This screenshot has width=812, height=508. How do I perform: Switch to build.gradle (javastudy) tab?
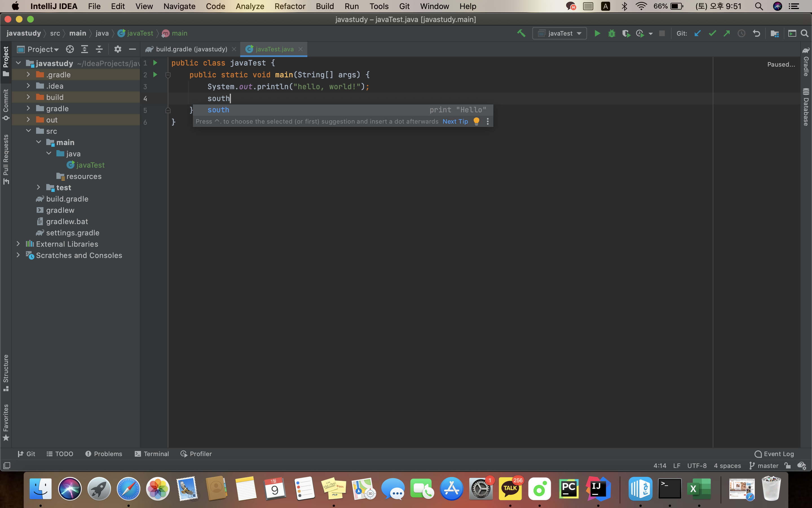point(191,49)
